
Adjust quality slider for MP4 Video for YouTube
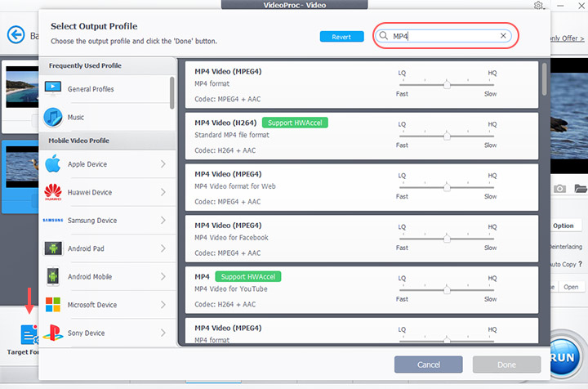click(447, 289)
